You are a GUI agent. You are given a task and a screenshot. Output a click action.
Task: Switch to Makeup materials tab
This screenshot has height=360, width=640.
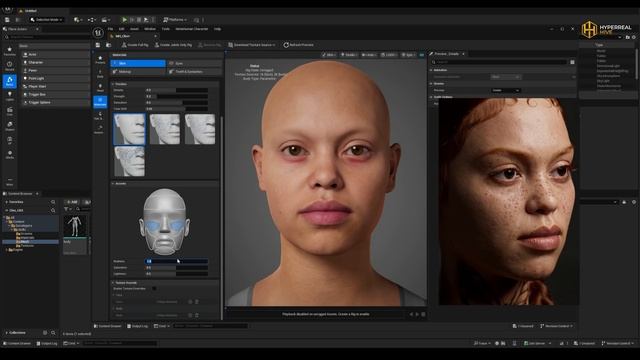[x=138, y=72]
